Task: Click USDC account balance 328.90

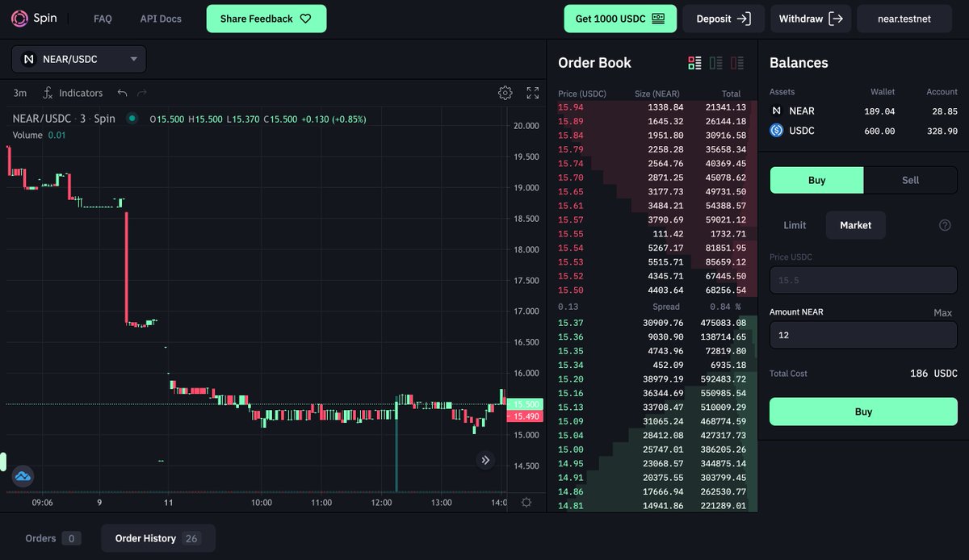Action: (942, 131)
